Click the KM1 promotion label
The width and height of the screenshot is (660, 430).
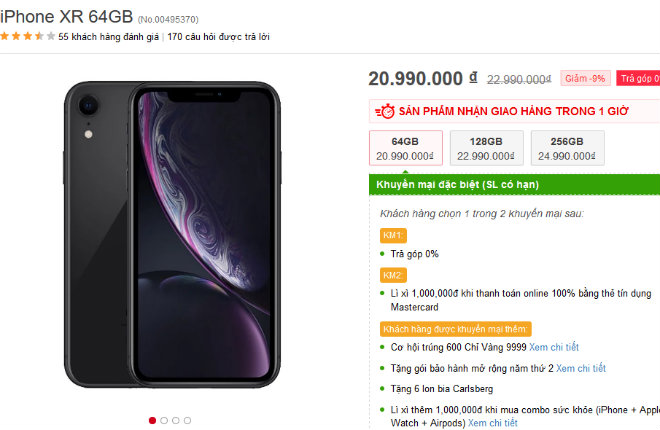pyautogui.click(x=393, y=234)
